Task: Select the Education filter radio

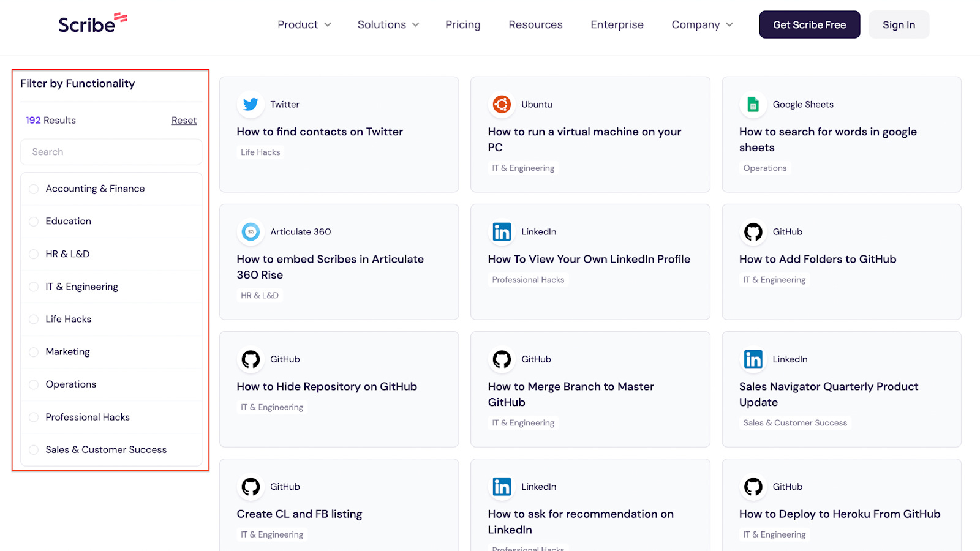Action: 34,222
